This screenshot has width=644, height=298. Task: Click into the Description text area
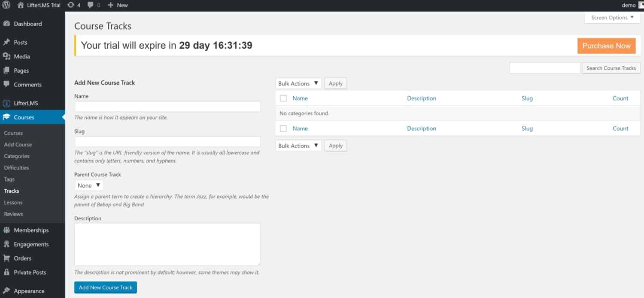click(x=167, y=244)
